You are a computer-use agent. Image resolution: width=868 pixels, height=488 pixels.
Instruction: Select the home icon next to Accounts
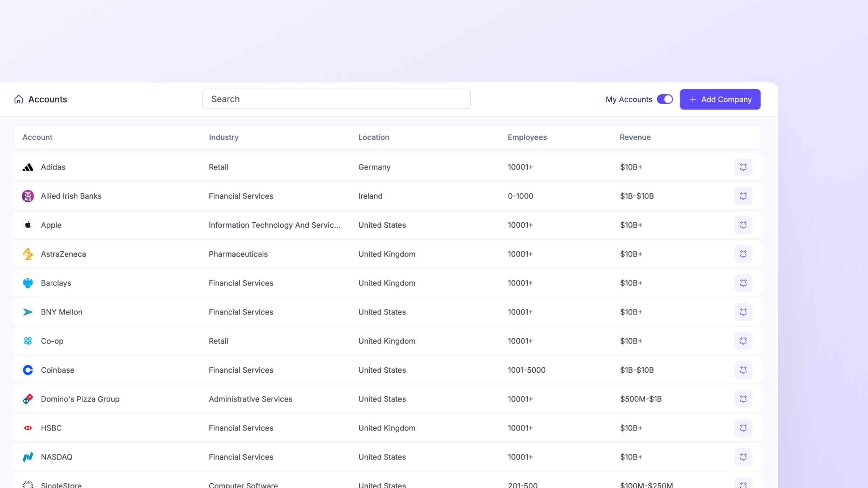[18, 99]
